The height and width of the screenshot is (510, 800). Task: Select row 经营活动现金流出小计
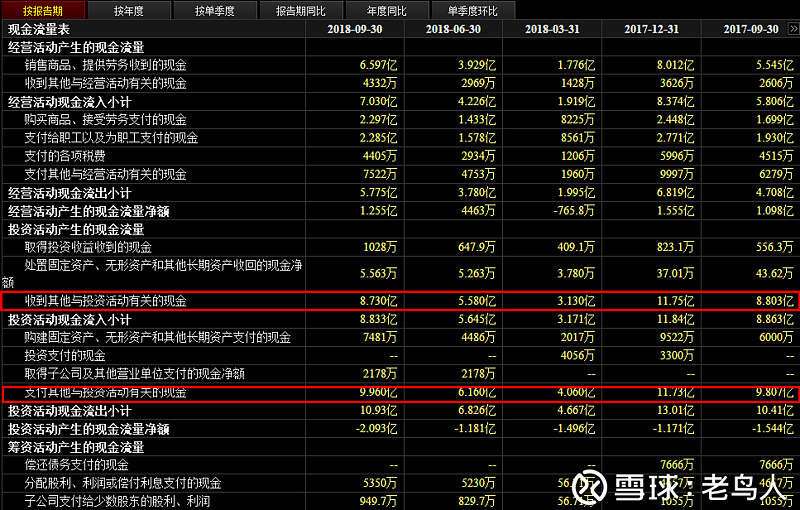pyautogui.click(x=400, y=193)
